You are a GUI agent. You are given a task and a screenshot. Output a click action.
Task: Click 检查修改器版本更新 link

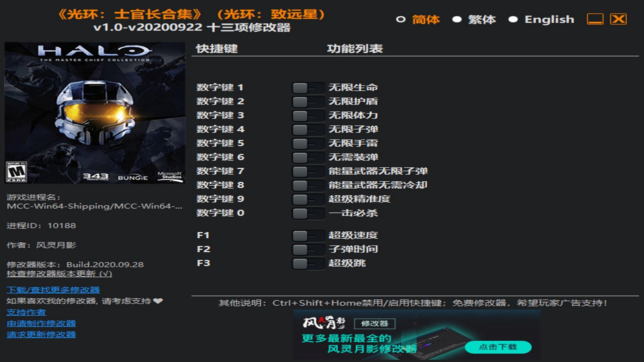(59, 274)
